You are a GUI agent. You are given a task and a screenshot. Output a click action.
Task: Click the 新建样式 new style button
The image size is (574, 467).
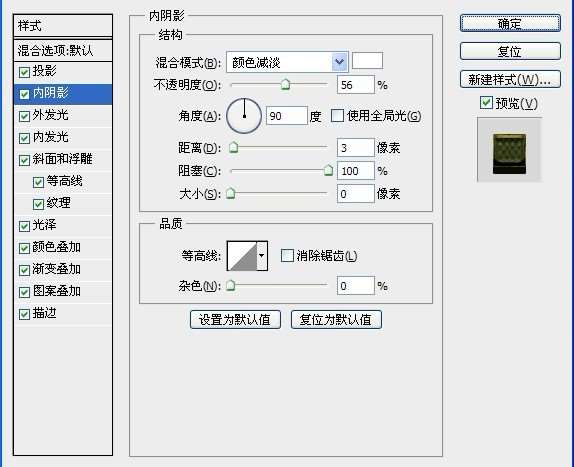[x=510, y=79]
